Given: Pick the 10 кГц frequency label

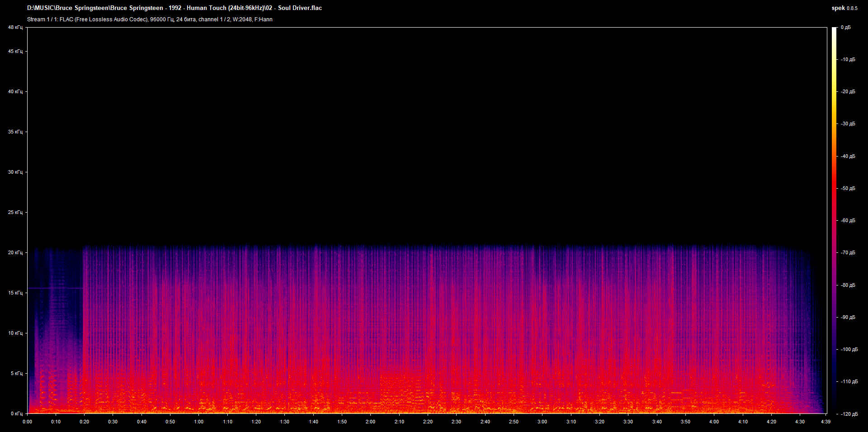Looking at the screenshot, I should coord(15,333).
